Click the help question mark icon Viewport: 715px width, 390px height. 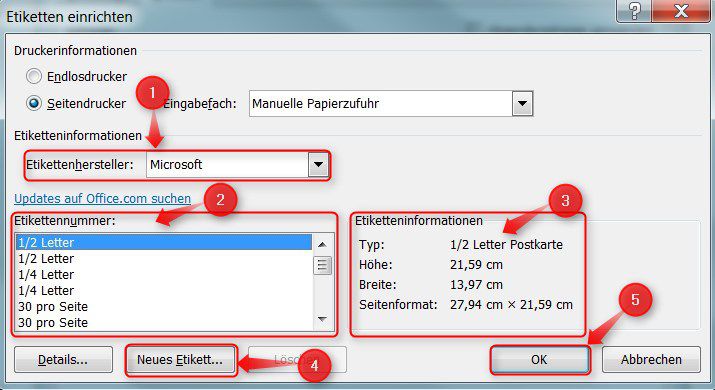635,11
